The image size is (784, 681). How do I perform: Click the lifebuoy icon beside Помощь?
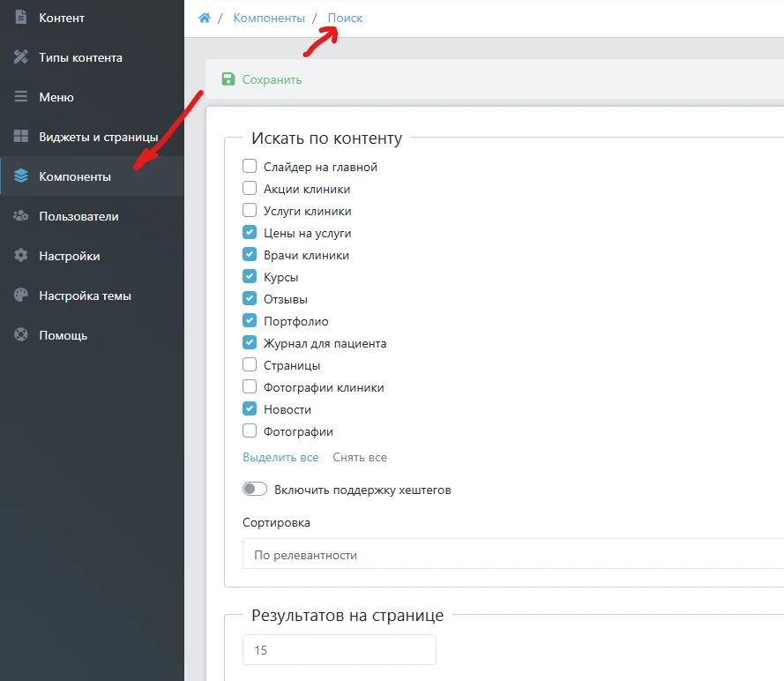[21, 335]
